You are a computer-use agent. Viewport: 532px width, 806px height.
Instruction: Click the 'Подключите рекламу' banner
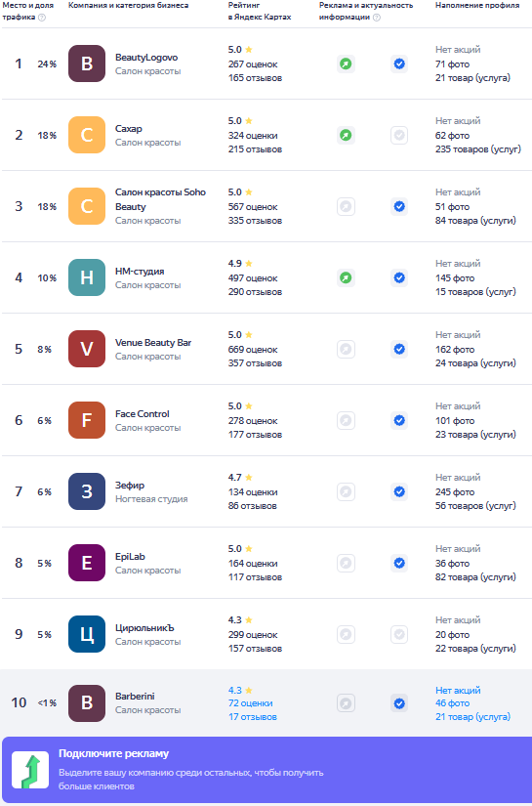coord(266,770)
